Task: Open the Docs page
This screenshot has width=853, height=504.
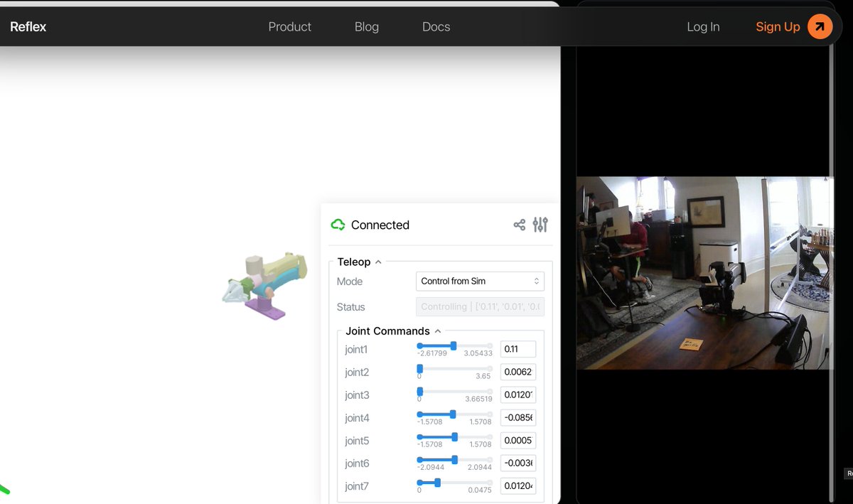Action: click(x=436, y=27)
